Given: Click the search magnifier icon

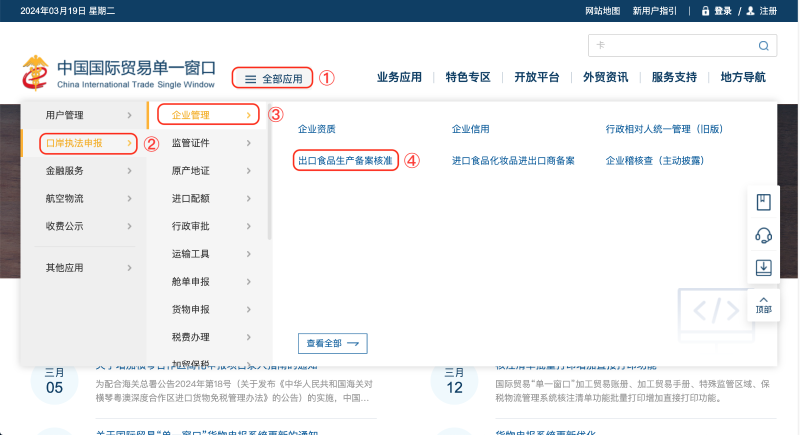Looking at the screenshot, I should click(763, 46).
